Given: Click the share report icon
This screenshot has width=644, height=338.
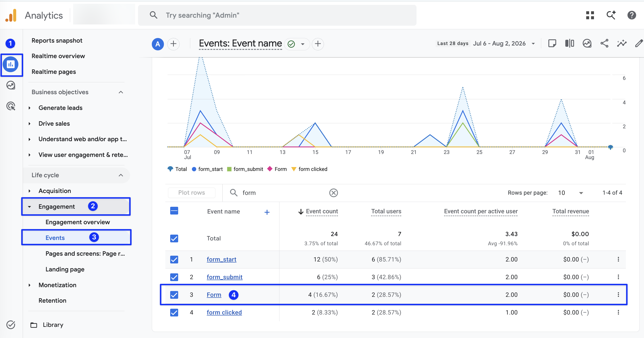Looking at the screenshot, I should pyautogui.click(x=604, y=44).
